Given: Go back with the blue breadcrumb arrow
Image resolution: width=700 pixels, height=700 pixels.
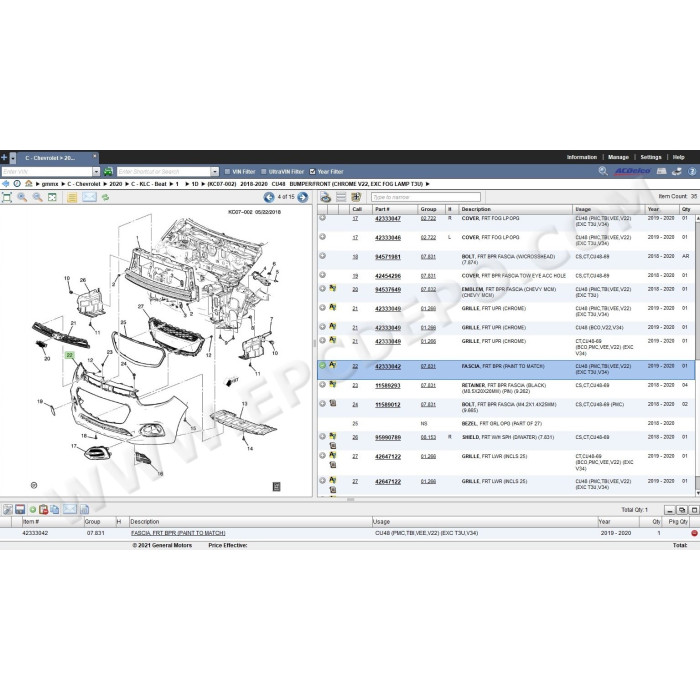Looking at the screenshot, I should pos(5,184).
